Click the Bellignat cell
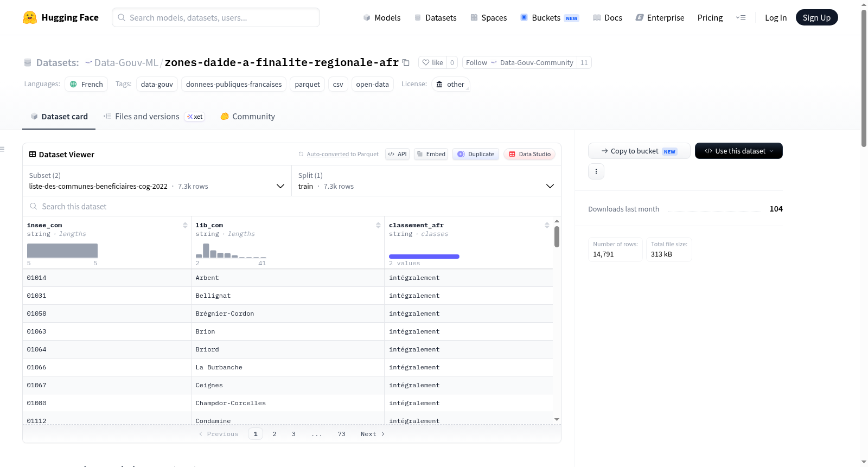Image resolution: width=868 pixels, height=467 pixels. tap(288, 296)
